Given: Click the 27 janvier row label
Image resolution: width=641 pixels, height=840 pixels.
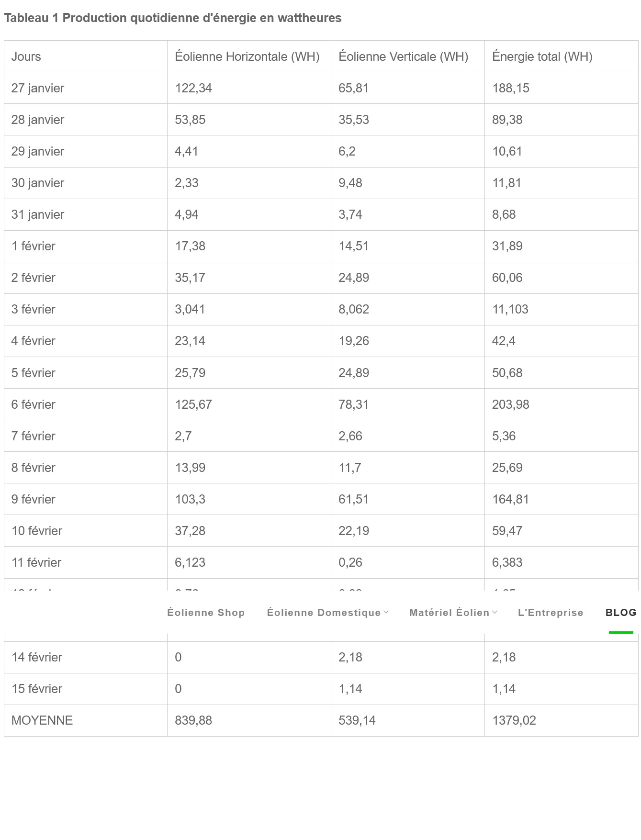Looking at the screenshot, I should [38, 88].
